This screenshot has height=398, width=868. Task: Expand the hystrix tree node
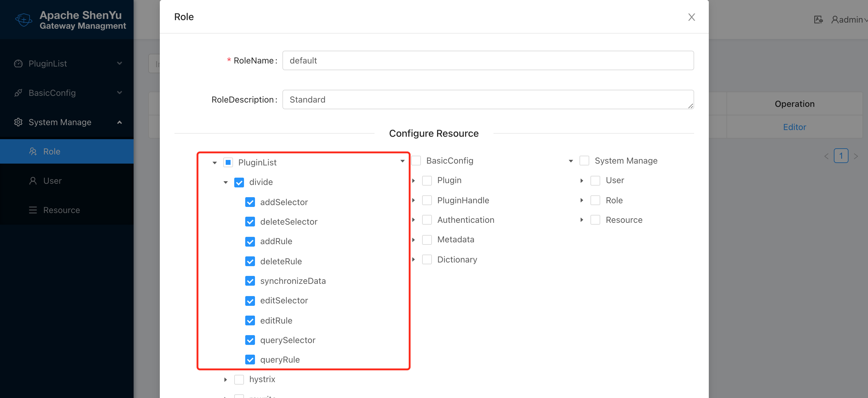(x=225, y=379)
